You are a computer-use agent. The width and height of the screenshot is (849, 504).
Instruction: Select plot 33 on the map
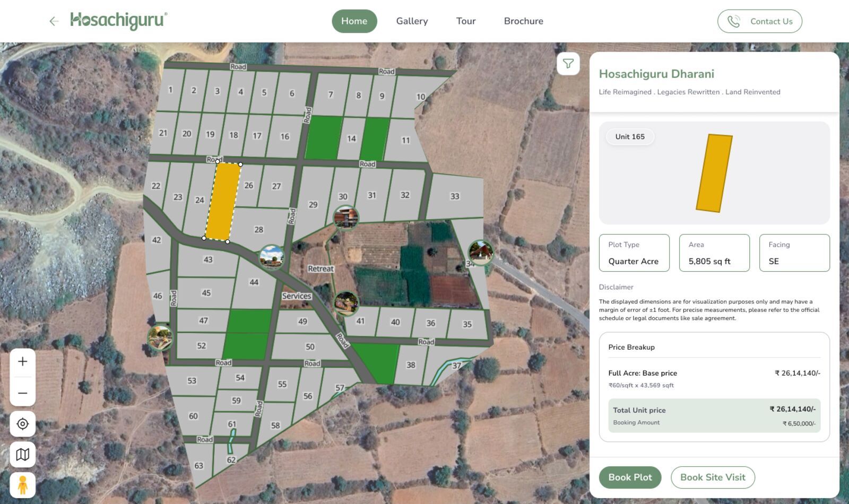[x=455, y=196]
